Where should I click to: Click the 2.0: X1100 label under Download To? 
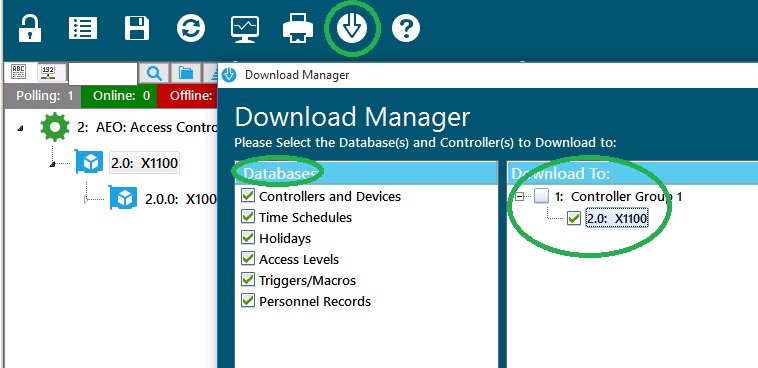(x=616, y=219)
